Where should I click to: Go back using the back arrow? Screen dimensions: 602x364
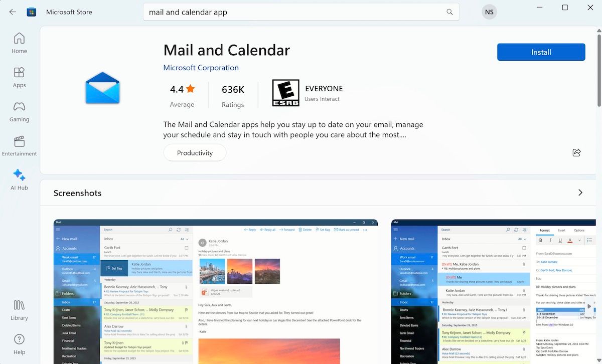12,11
